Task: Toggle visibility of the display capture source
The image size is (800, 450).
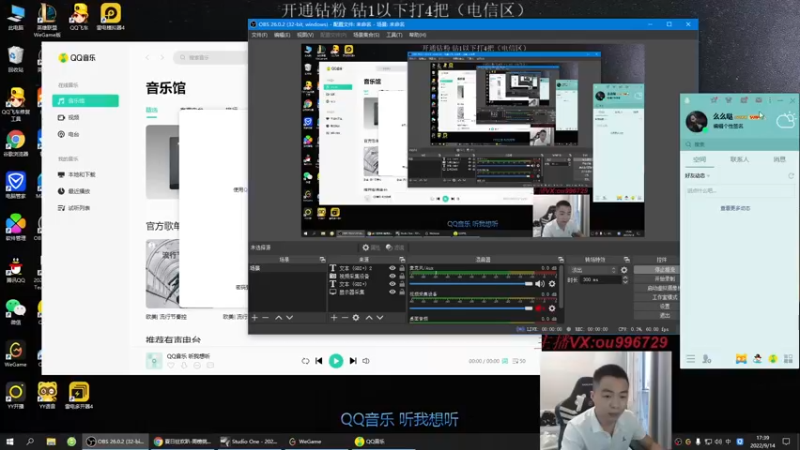Action: [x=392, y=292]
